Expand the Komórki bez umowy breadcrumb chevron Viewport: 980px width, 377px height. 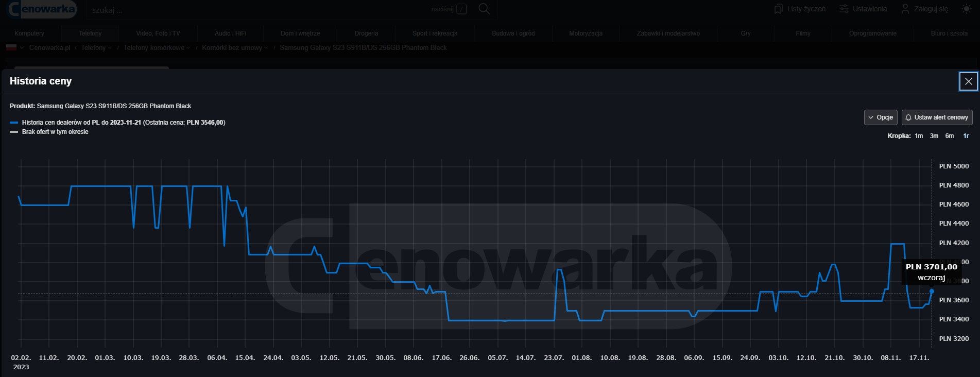(x=266, y=48)
